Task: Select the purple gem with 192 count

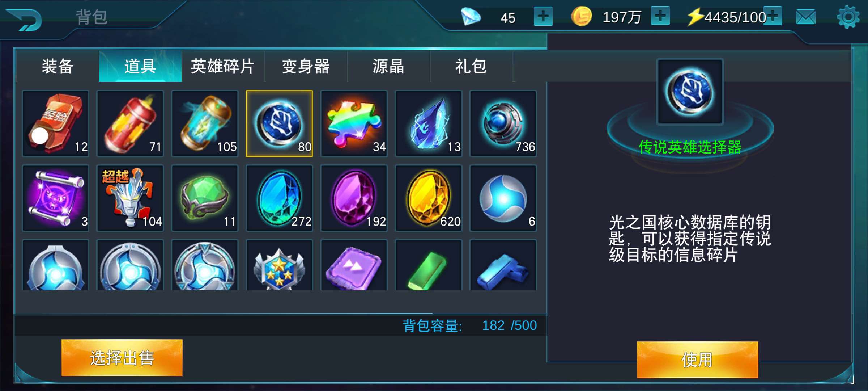Action: [354, 198]
